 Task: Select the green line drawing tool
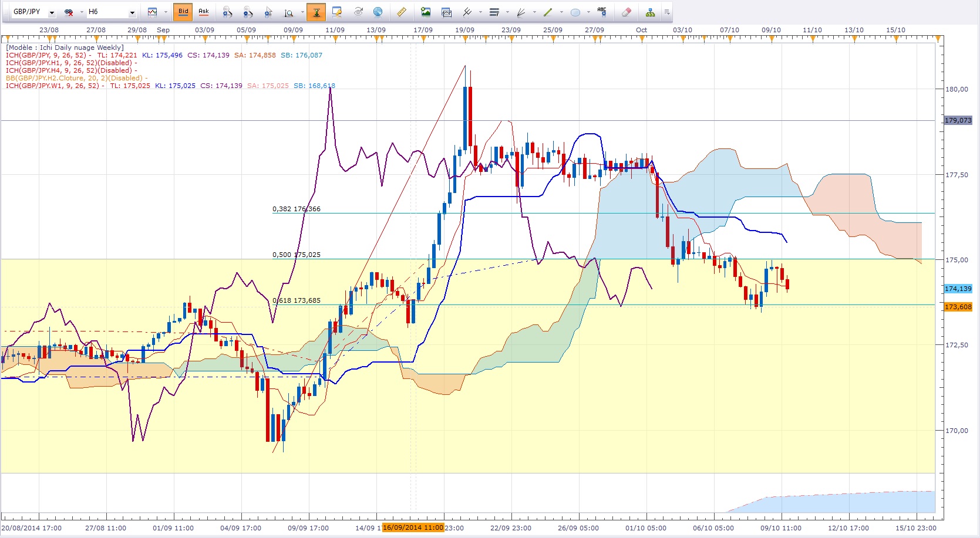click(x=548, y=12)
